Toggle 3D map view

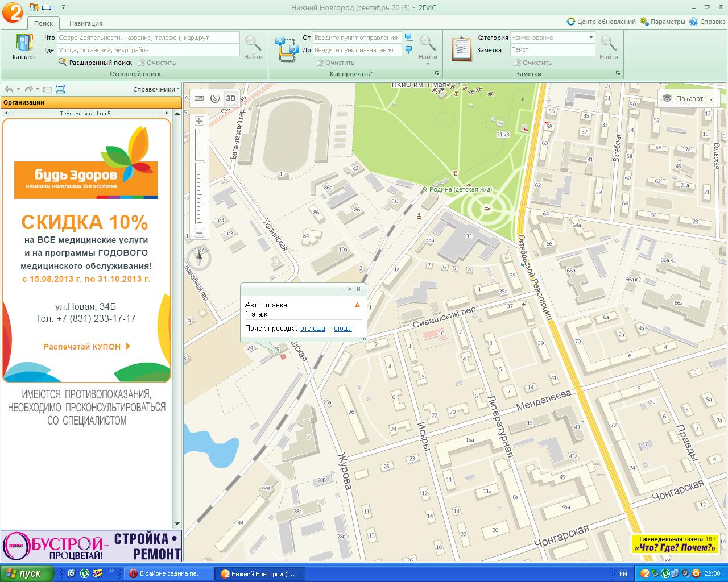point(230,98)
